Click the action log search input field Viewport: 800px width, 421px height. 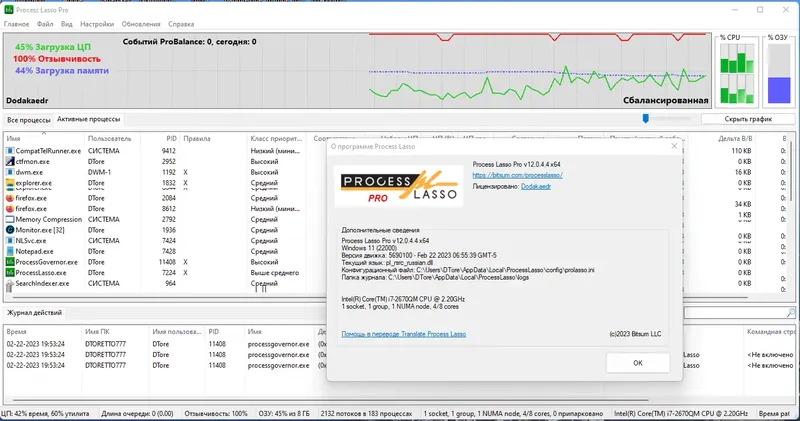click(x=734, y=312)
